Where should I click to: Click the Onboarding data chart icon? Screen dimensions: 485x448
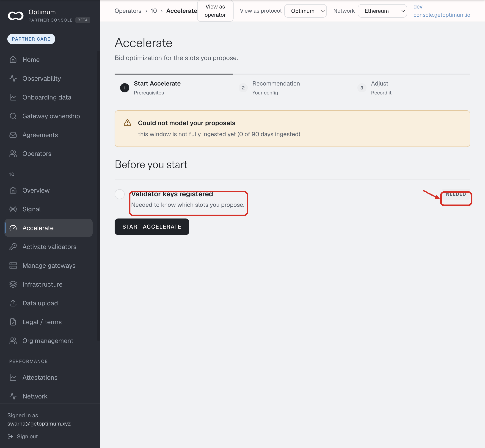click(13, 97)
